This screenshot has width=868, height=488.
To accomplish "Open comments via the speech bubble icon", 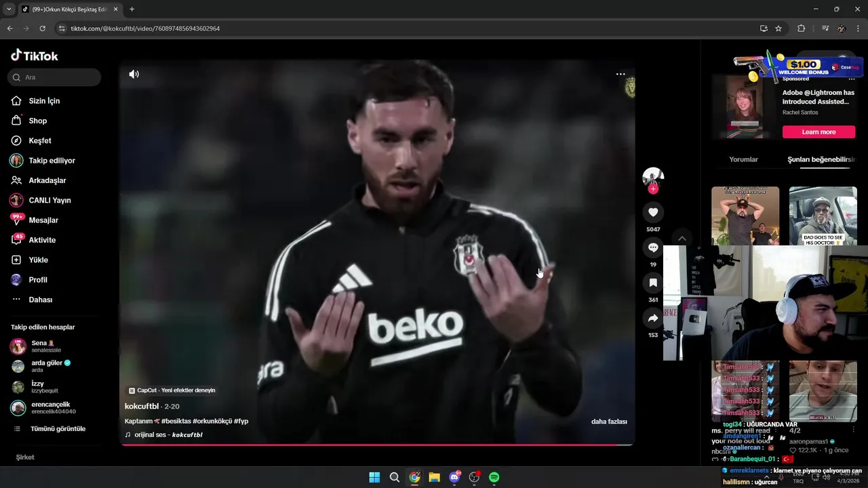I will (653, 247).
